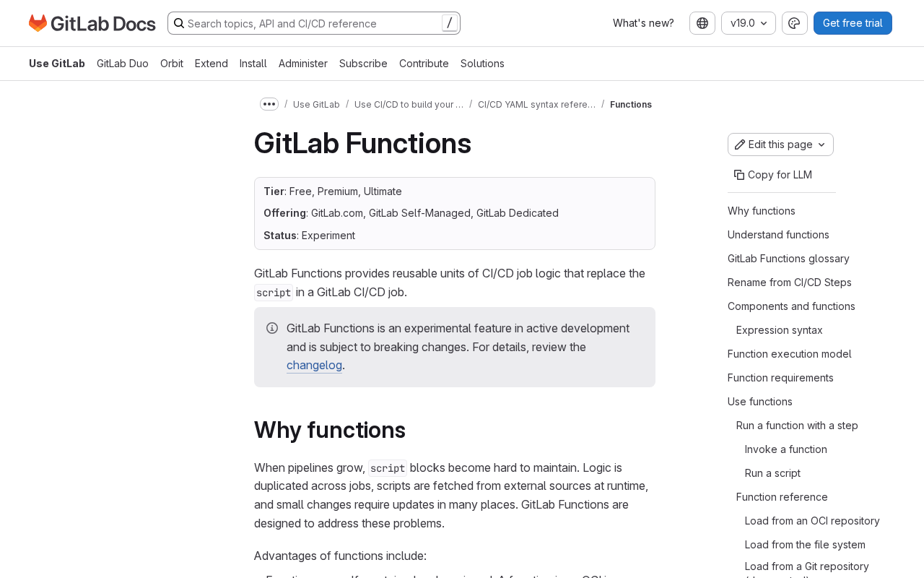Jump to Load from the file system

pos(805,545)
